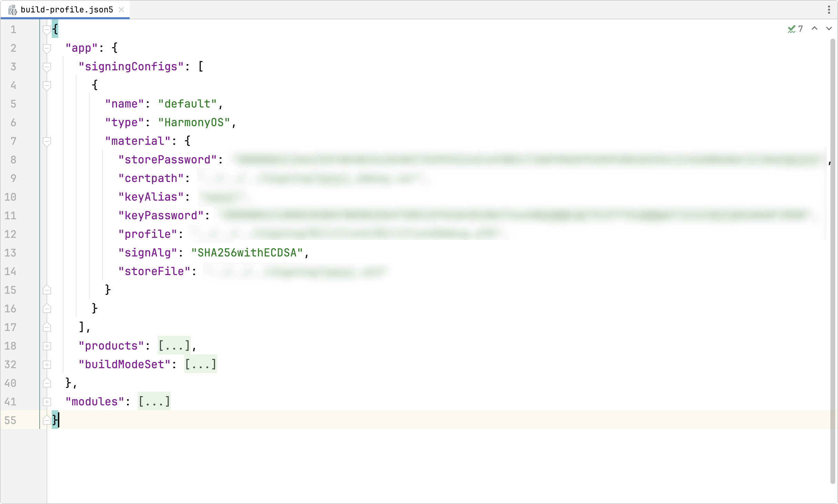Place cursor in "SHA256withECDSA" value
This screenshot has width=838, height=504.
pyautogui.click(x=247, y=253)
